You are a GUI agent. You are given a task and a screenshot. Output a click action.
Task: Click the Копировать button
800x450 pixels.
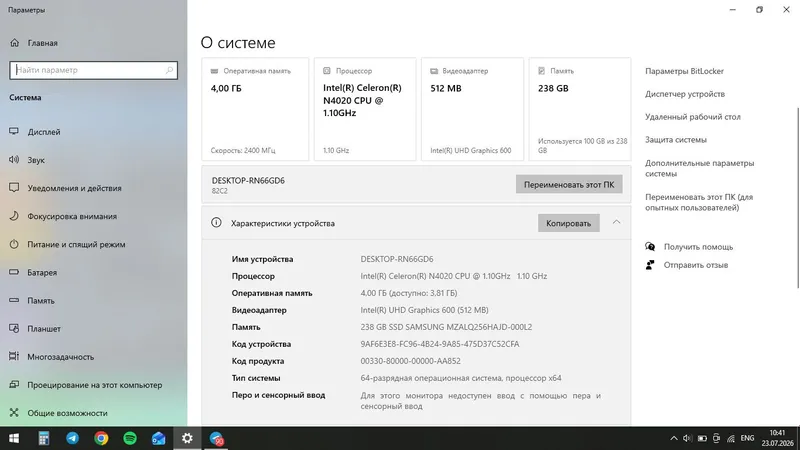coord(568,223)
